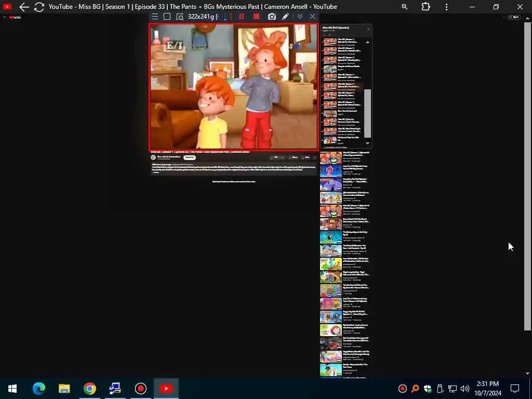
Task: Go back with the title bar arrow
Action: click(24, 7)
